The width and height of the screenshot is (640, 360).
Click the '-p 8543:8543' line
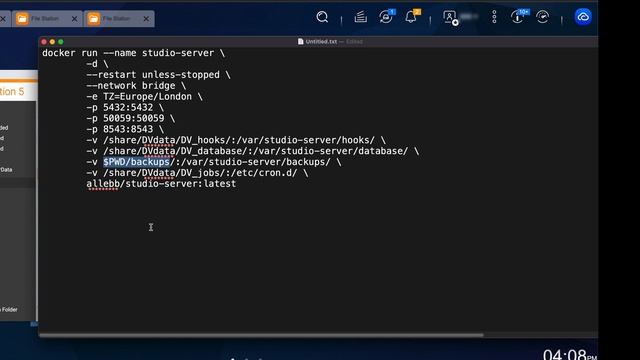125,129
